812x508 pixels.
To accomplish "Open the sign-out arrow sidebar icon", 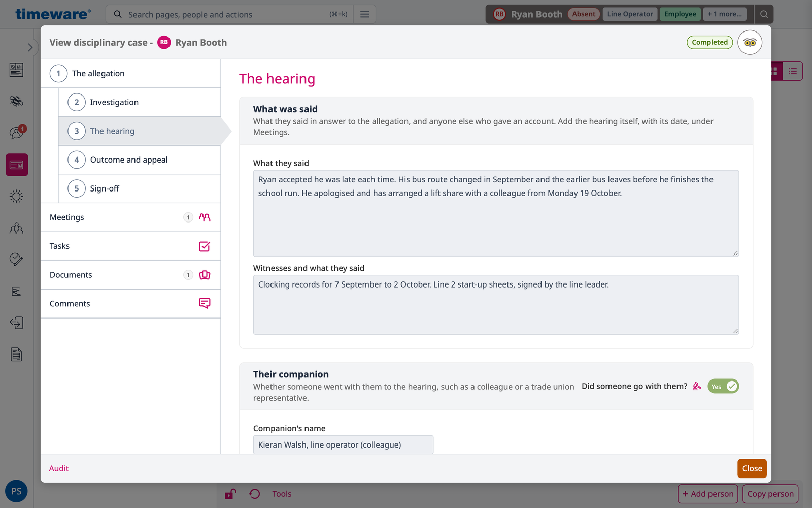I will 16,323.
